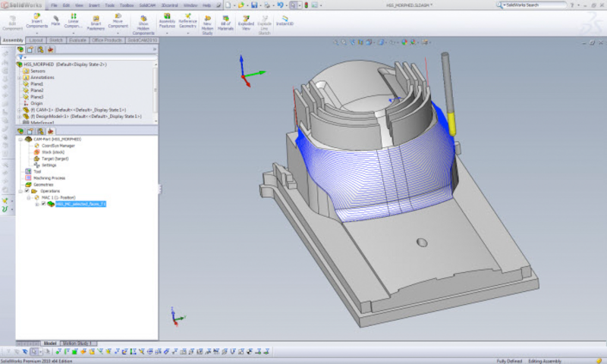Collapse the MAC 1 node

(x=29, y=198)
